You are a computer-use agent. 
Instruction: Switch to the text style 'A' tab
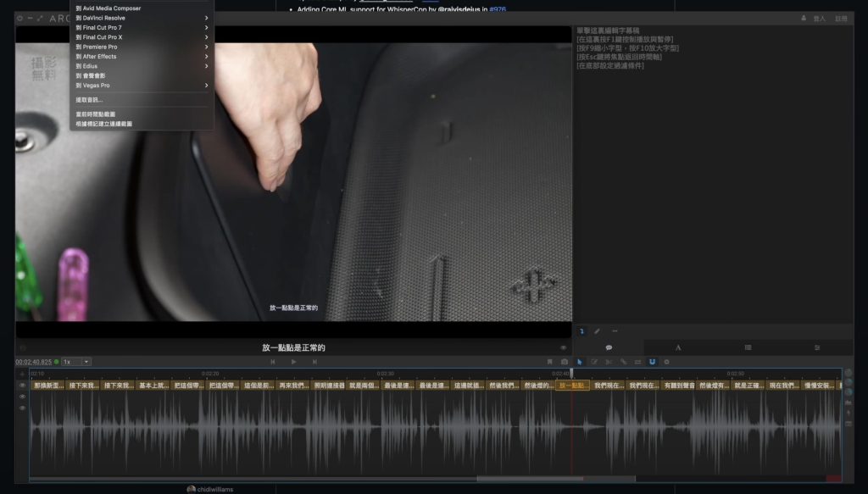tap(678, 347)
